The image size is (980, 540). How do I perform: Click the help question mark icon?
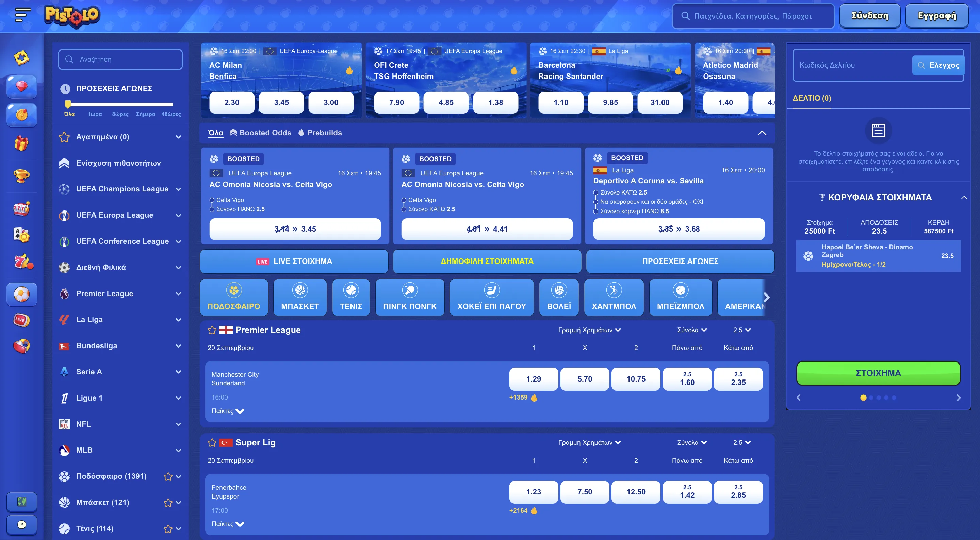(x=22, y=524)
